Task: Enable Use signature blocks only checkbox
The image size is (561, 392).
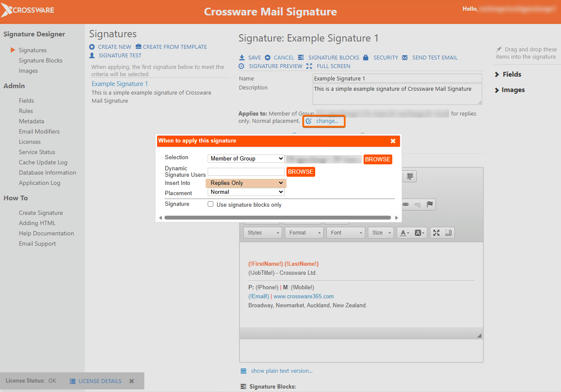Action: pos(211,204)
